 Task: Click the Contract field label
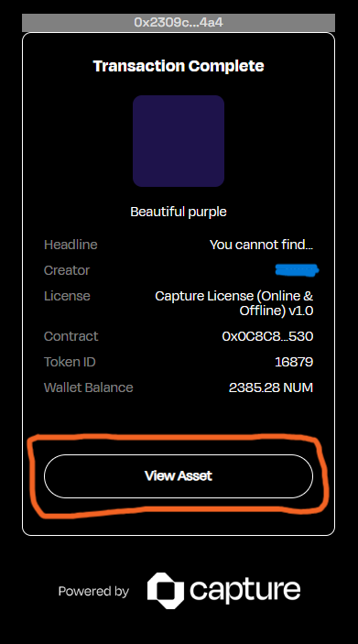pos(71,336)
